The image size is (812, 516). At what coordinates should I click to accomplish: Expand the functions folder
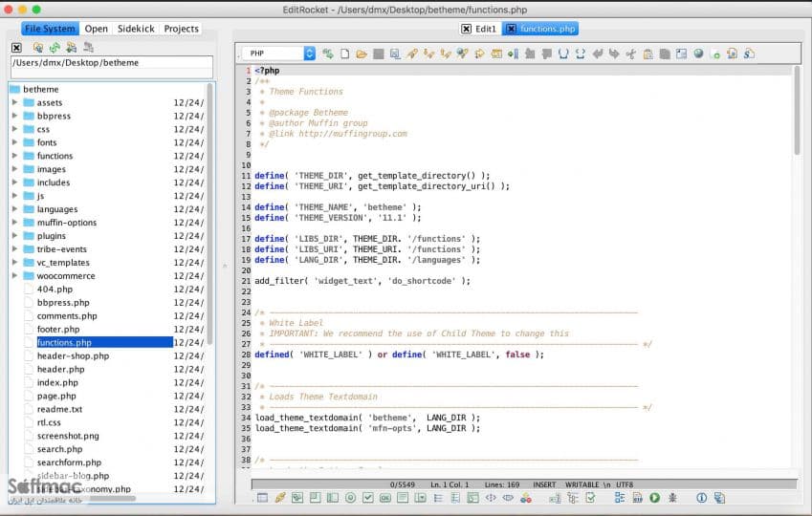(15, 156)
